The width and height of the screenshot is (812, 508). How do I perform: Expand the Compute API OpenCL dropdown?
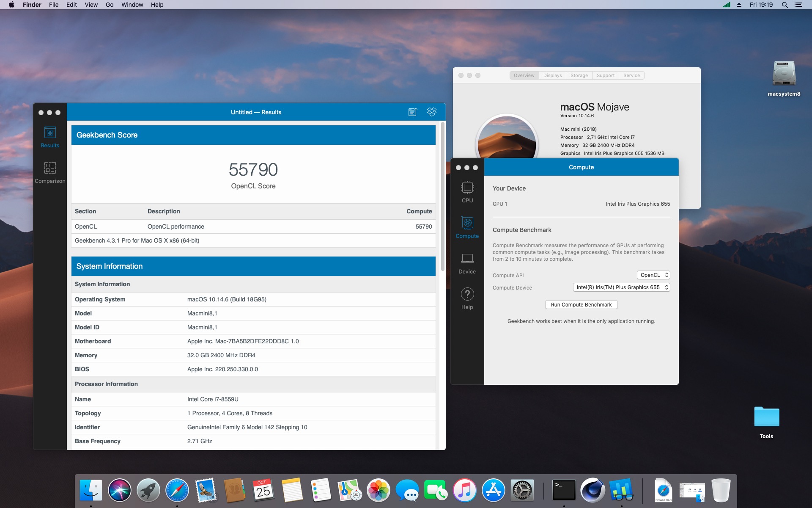coord(653,275)
